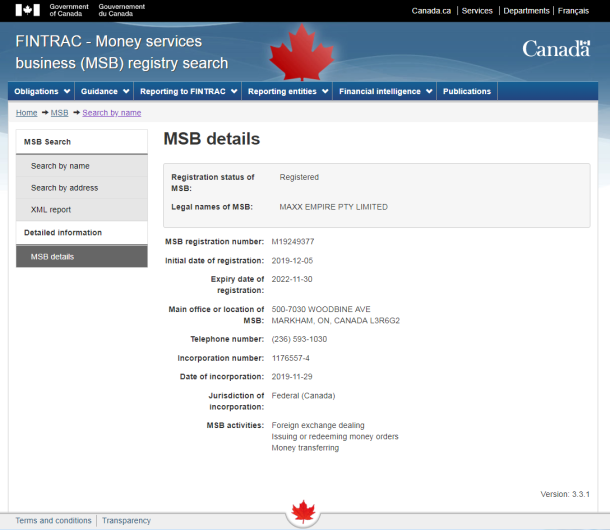The height and width of the screenshot is (530, 610).
Task: Click the Telephone number label
Action: pyautogui.click(x=227, y=339)
